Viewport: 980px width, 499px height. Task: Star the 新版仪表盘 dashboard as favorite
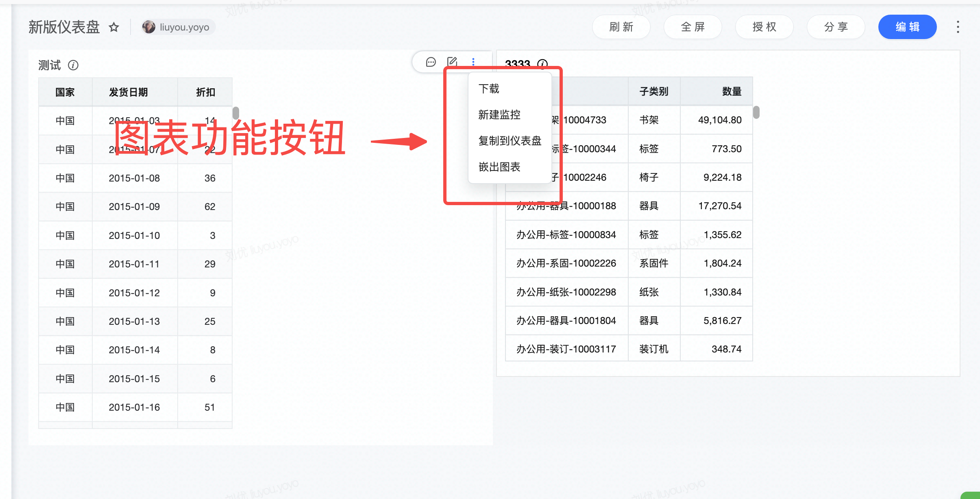114,27
